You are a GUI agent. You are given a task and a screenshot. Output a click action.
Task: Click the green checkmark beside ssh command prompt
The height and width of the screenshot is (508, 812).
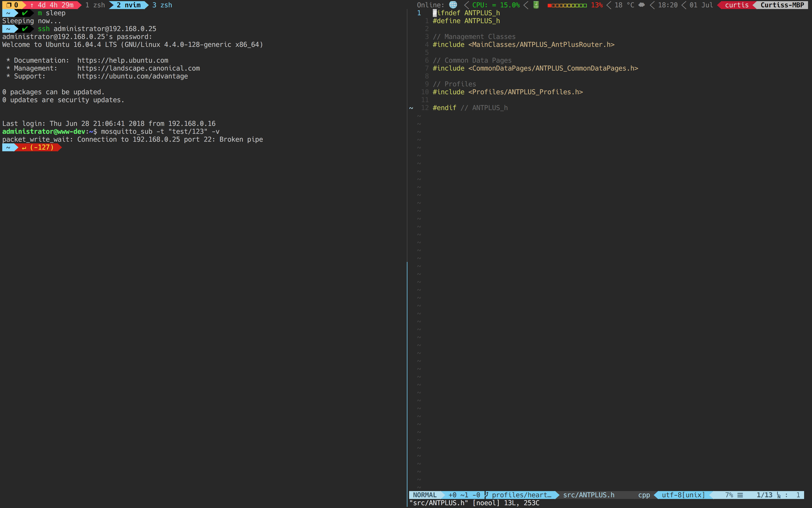pyautogui.click(x=25, y=29)
